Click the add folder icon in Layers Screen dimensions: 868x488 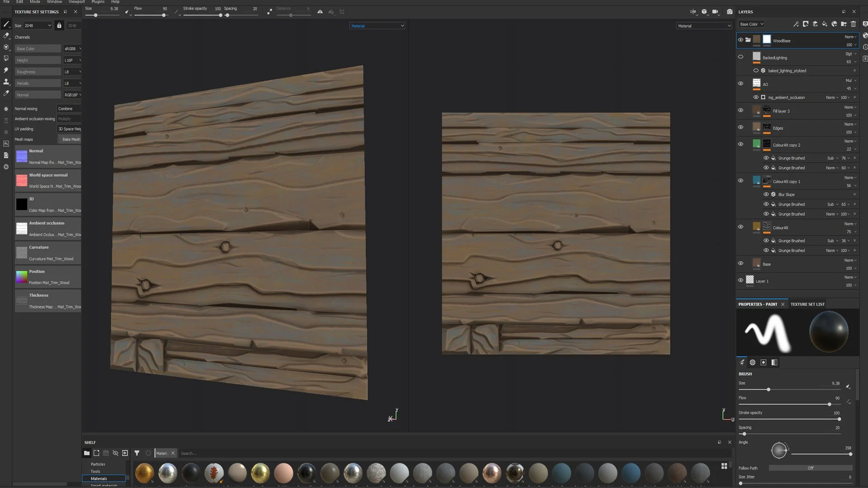pos(844,24)
